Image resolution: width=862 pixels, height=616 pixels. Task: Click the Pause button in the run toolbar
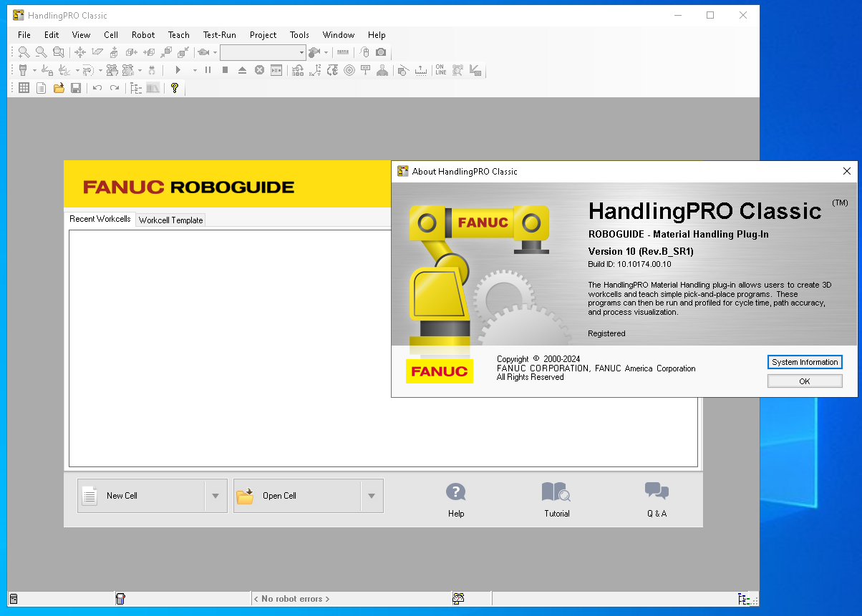pos(208,70)
